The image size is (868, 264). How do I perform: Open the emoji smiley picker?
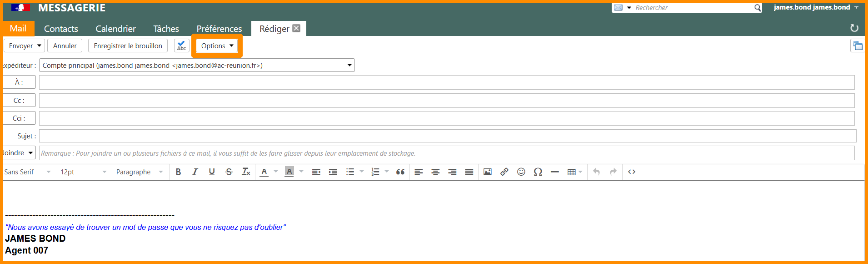pos(521,172)
